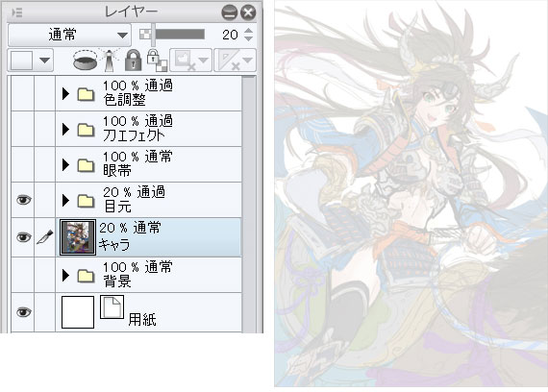Open the layer color dropdown arrow
The image size is (548, 392).
44,61
